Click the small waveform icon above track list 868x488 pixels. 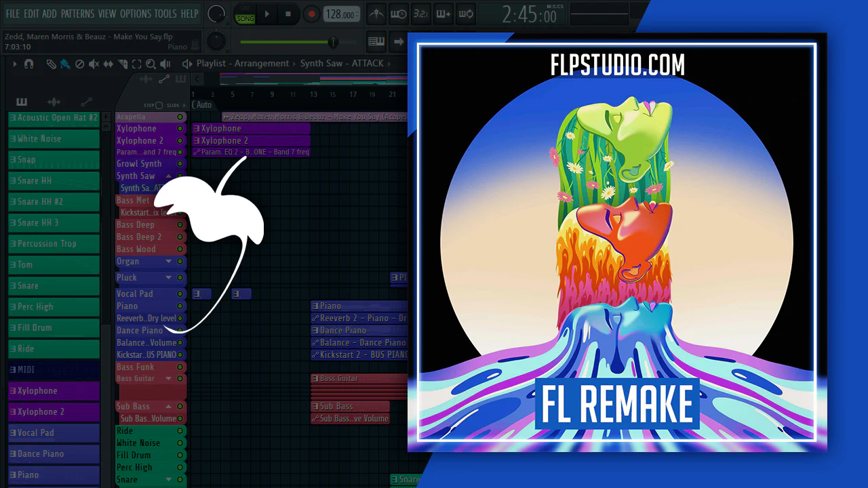click(x=145, y=79)
